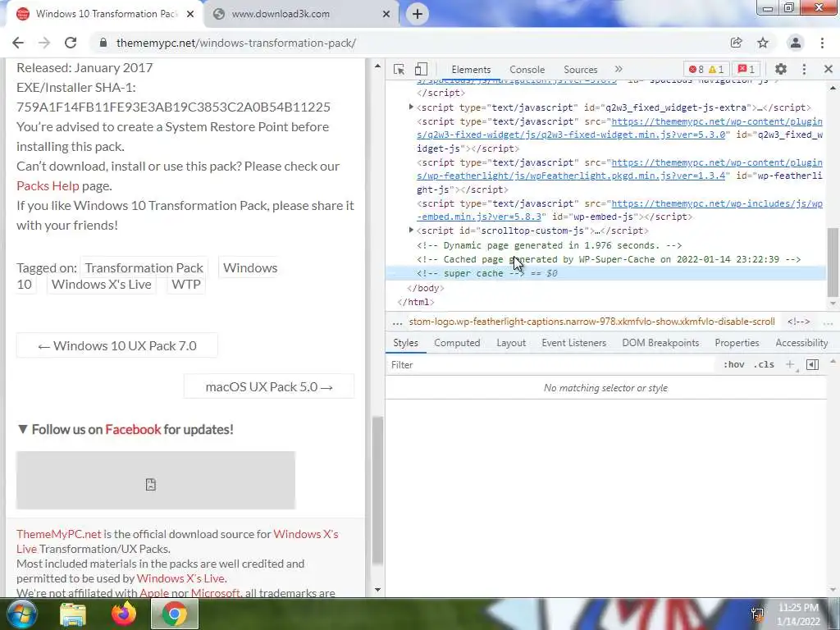This screenshot has width=840, height=630.
Task: Open the Accessibility tab
Action: tap(801, 343)
